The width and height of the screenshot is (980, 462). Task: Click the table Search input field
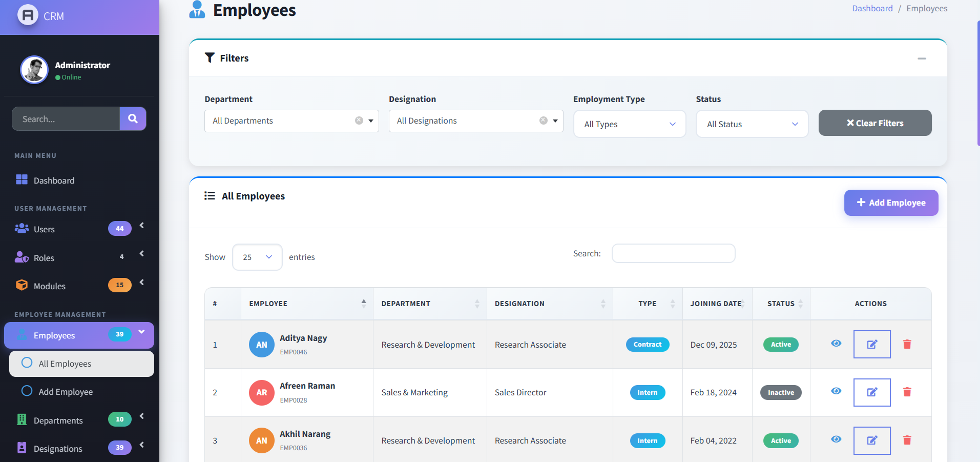[x=673, y=253]
